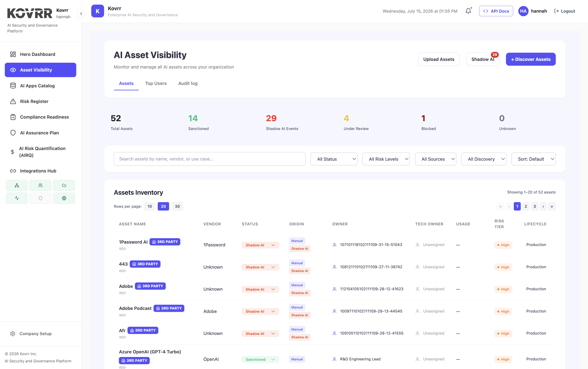Collapse the sidebar with the chevron button
Screen dimensions: 588x369
tap(81, 14)
